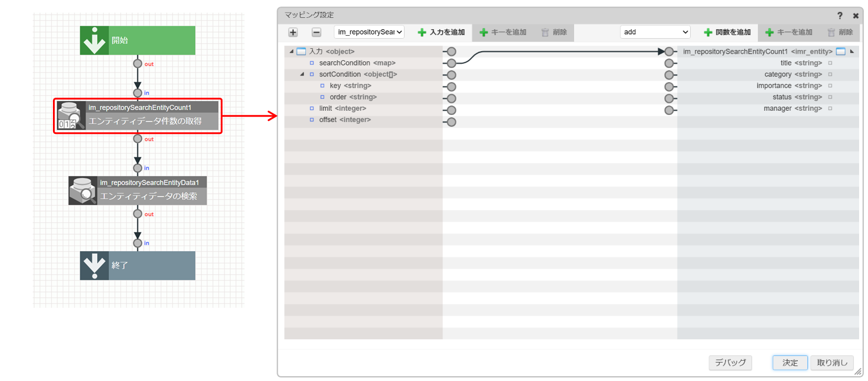Viewport: 868px width, 381px height.
Task: Click the 関数を追加 toolbar button
Action: pyautogui.click(x=727, y=32)
